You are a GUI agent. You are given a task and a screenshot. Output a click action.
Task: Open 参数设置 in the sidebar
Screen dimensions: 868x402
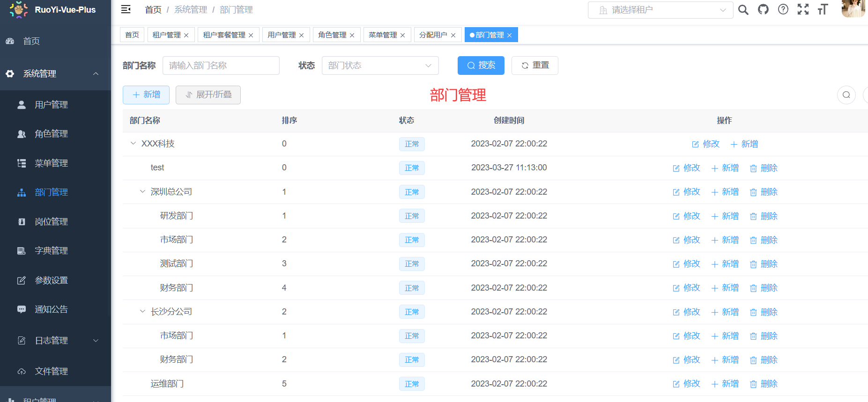[x=55, y=280]
